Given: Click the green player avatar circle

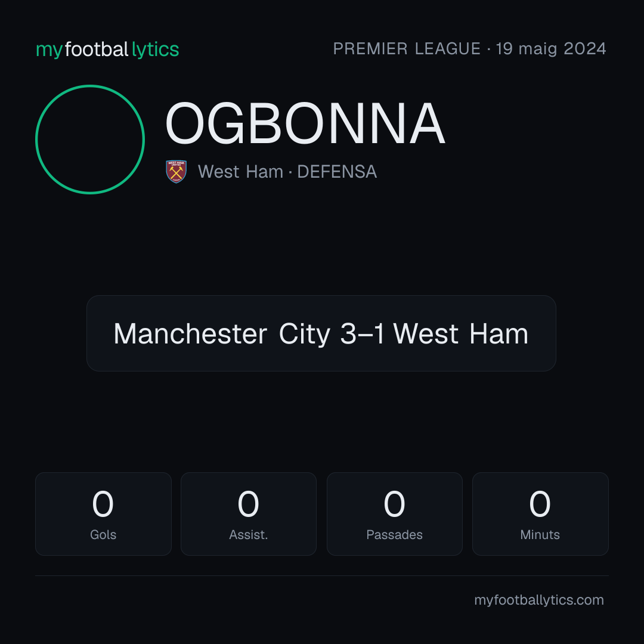Looking at the screenshot, I should (x=90, y=140).
